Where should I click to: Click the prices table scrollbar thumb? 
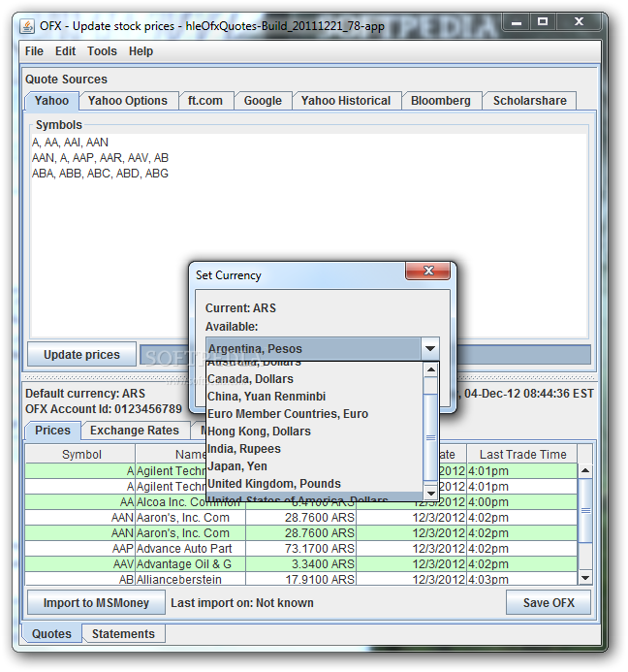click(585, 510)
